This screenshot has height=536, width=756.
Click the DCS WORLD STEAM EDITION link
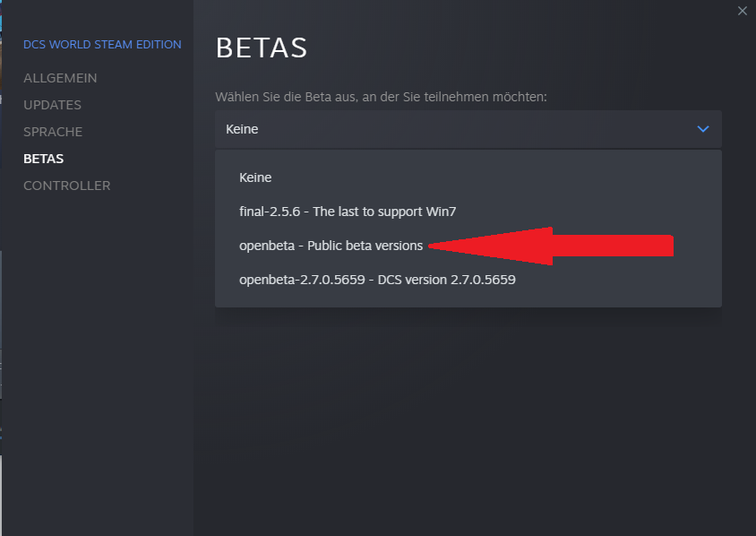102,44
